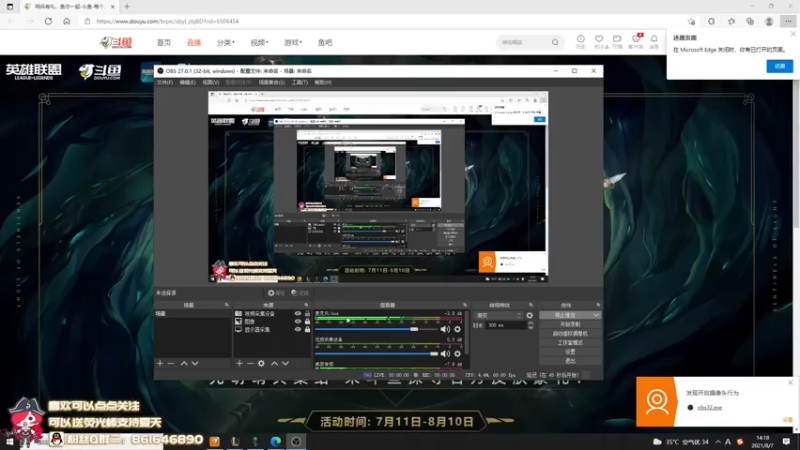Screen dimensions: 800x450
Task: Open Douyu followed channels heart icon
Action: pyautogui.click(x=599, y=41)
